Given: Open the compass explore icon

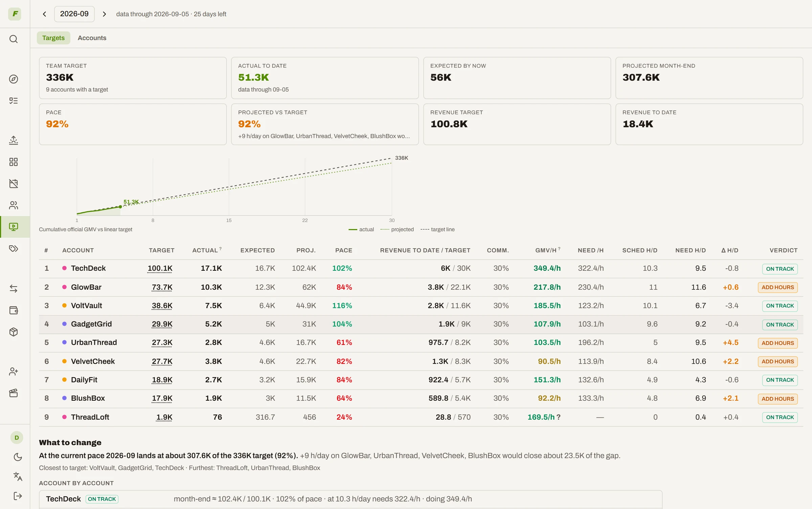Looking at the screenshot, I should 14,79.
